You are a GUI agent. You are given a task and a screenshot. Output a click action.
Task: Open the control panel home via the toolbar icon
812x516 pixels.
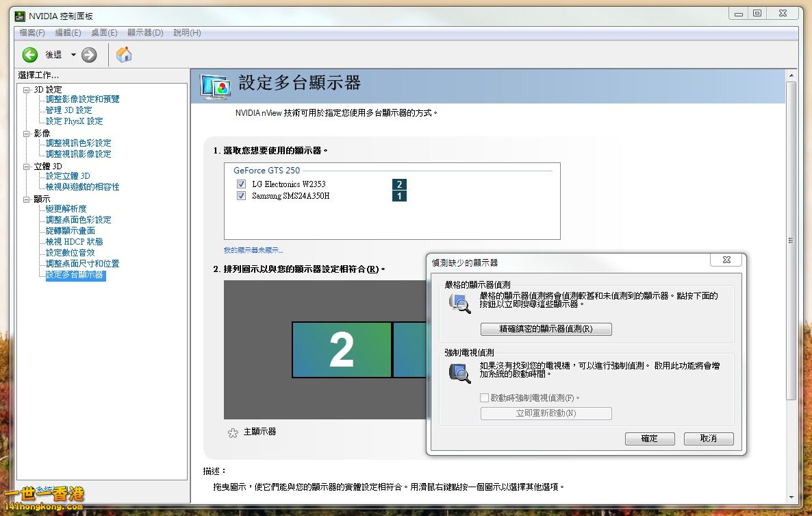click(124, 54)
